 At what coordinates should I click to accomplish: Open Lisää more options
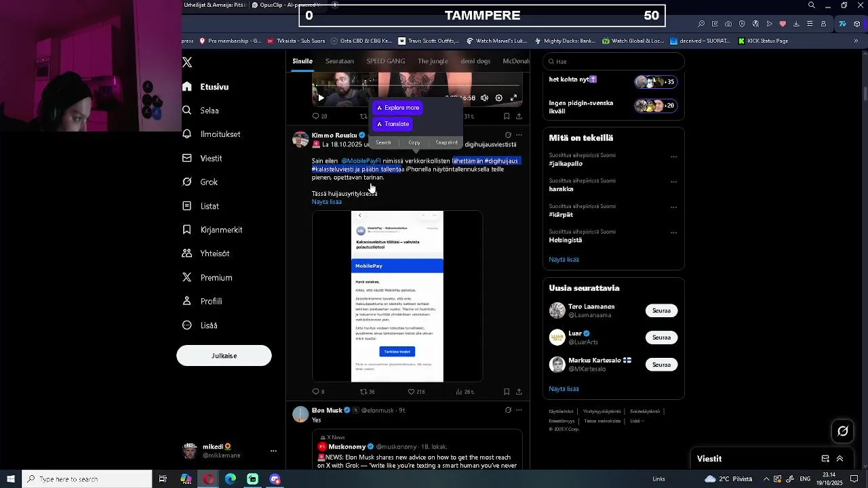click(200, 325)
